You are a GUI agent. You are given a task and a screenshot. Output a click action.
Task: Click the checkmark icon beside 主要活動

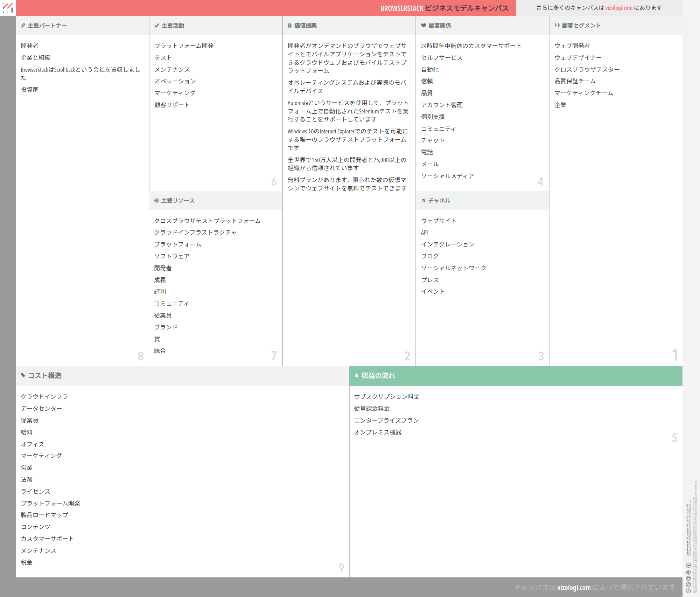click(156, 26)
